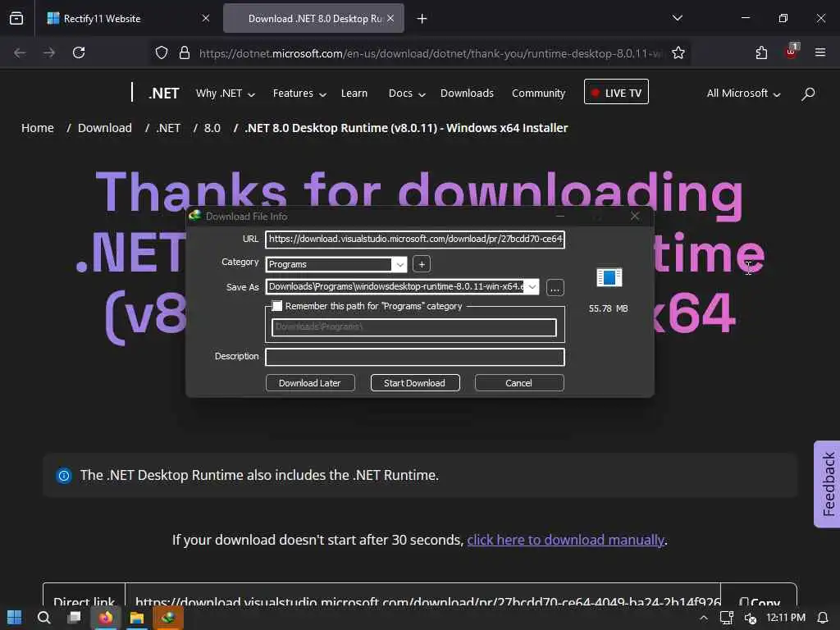Viewport: 840px width, 630px height.
Task: Open the uBlock Origin extension icon
Action: 792,52
